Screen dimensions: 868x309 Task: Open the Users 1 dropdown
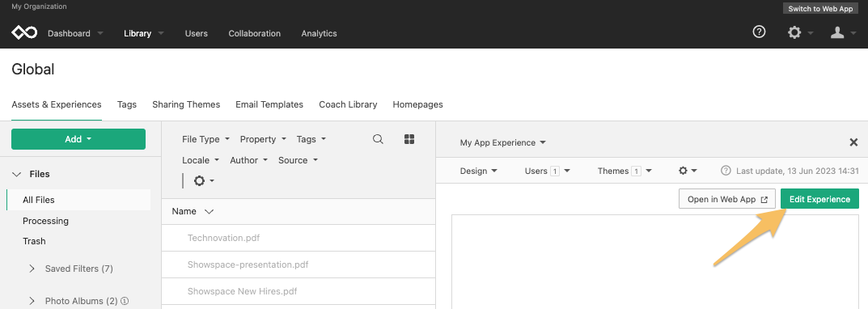547,171
